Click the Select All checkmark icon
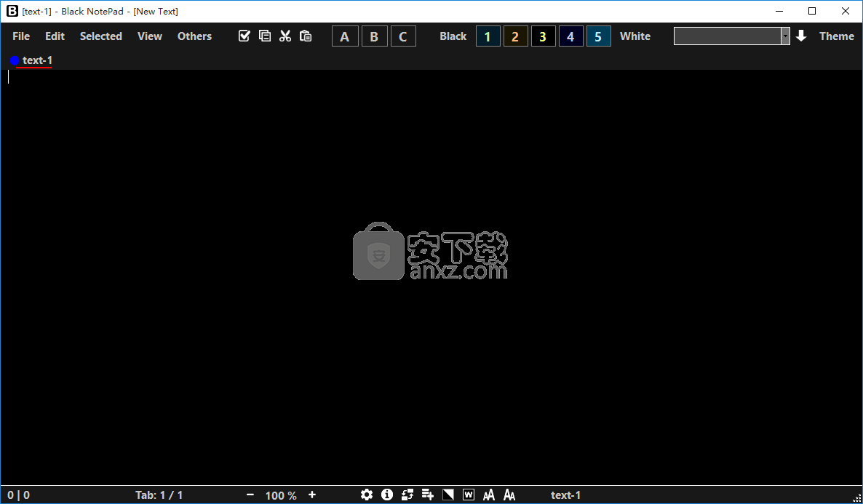The height and width of the screenshot is (504, 863). (244, 36)
